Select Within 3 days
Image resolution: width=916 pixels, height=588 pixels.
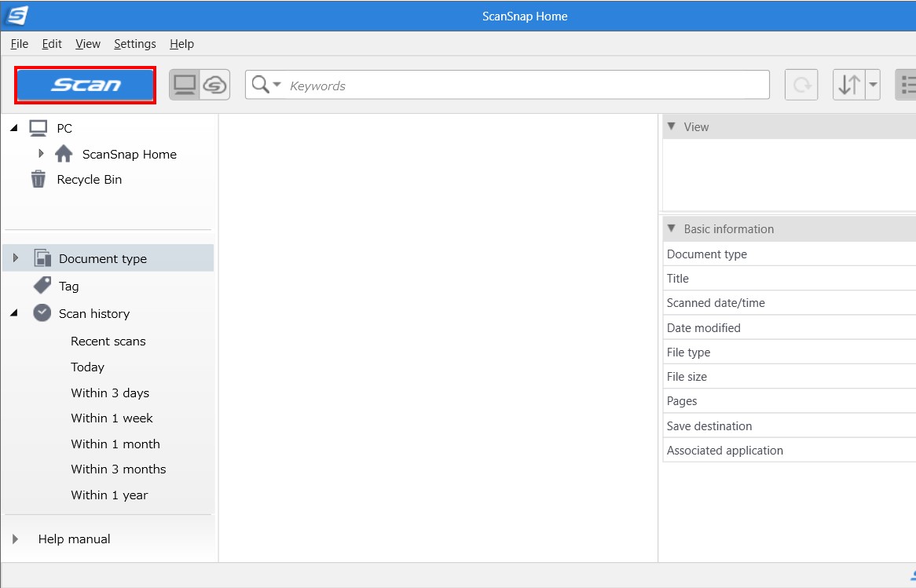coord(110,393)
